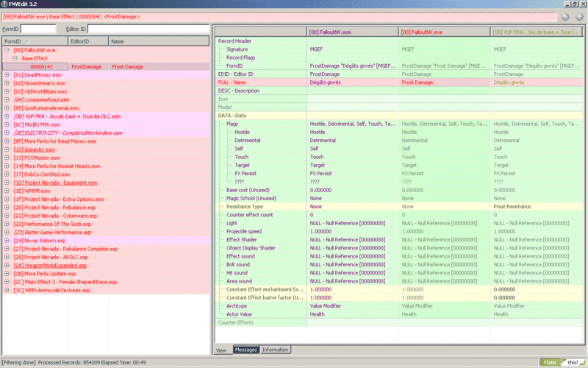Click the 'Frost Damage' name in FalloutNV.exe column

point(417,82)
